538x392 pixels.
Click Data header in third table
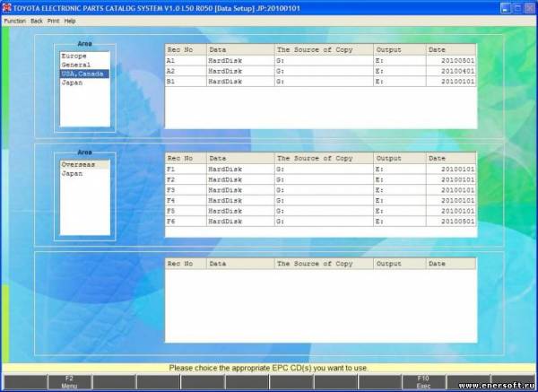[x=240, y=264]
